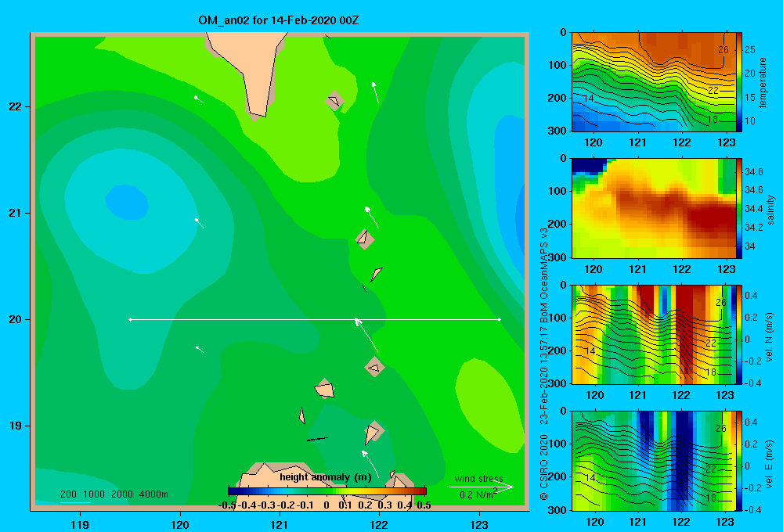Click the '25' tick on temperature scale
Image resolution: width=783 pixels, height=532 pixels.
pos(750,50)
